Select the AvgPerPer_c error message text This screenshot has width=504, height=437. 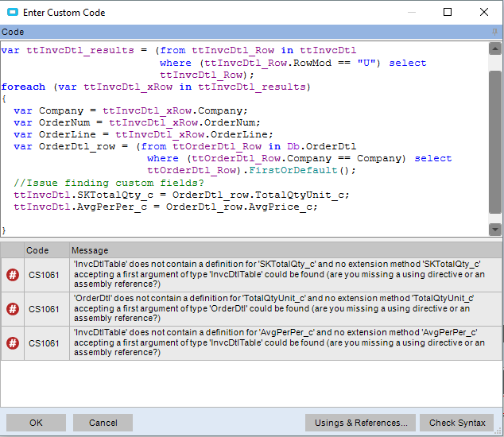pyautogui.click(x=278, y=343)
